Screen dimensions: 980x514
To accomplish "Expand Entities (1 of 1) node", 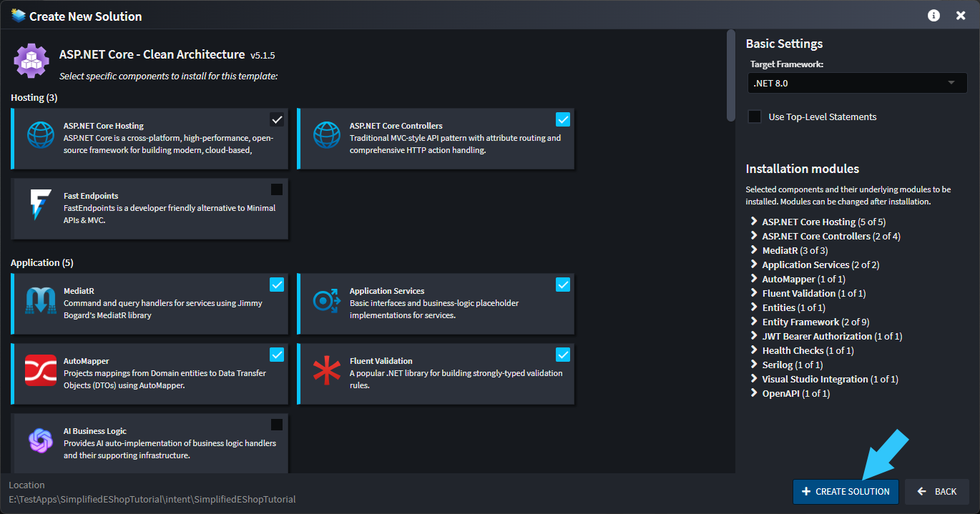I will tap(754, 307).
